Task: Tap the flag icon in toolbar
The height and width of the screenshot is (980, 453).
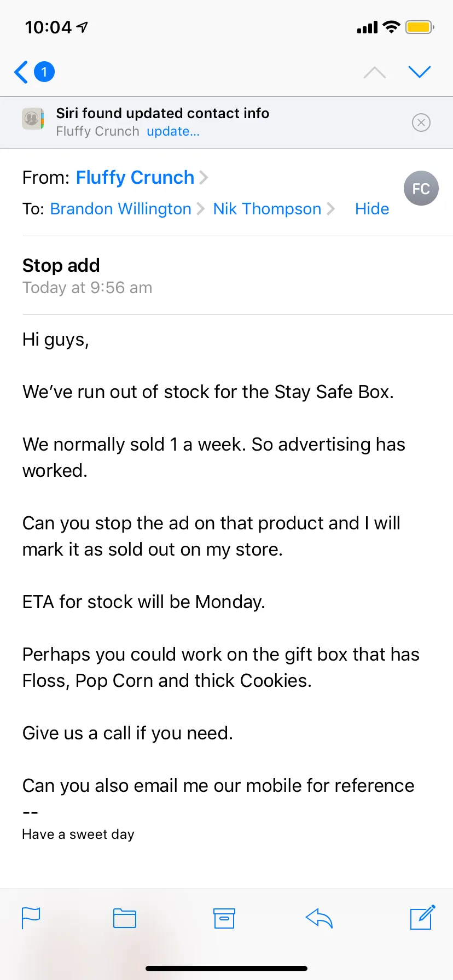Action: point(31,918)
